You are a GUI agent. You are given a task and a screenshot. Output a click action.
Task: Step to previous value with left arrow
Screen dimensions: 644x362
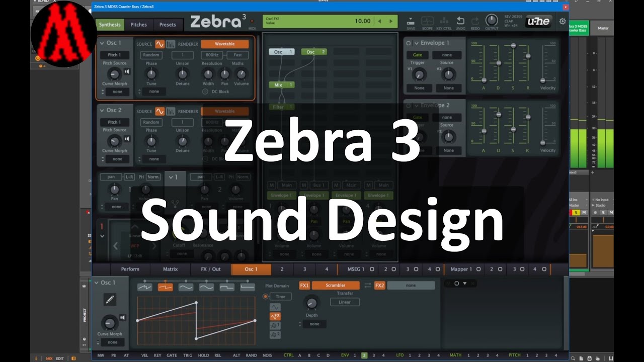380,21
